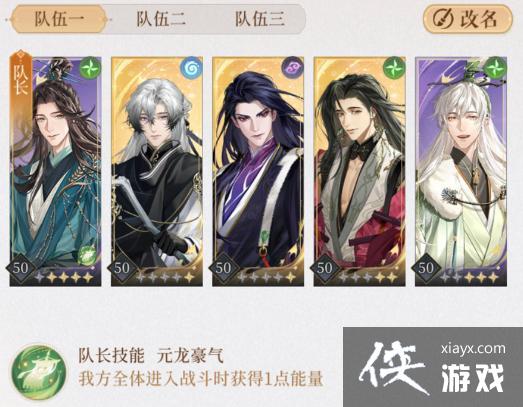Tap the green element icon on captain card
Viewport: 523px width, 407px height.
coord(90,68)
